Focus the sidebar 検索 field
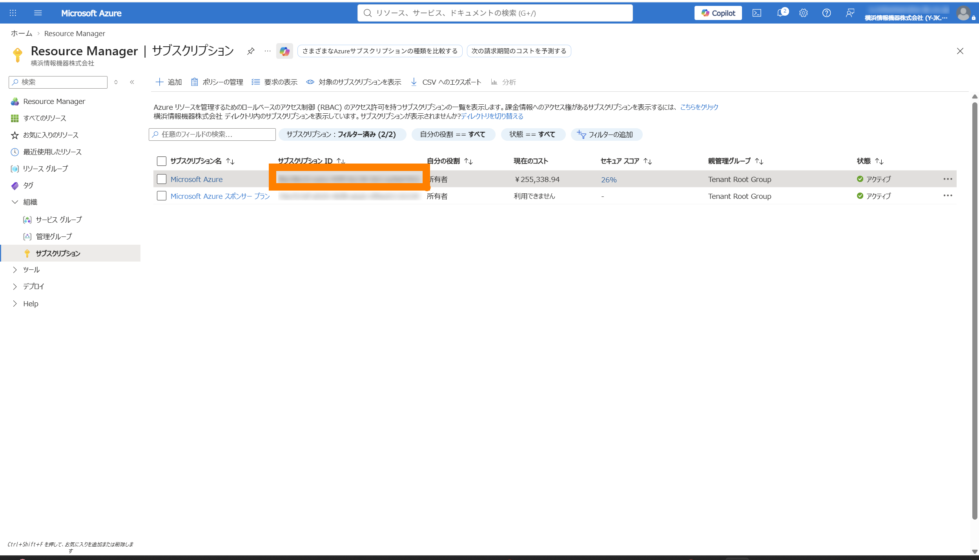 pos(58,82)
